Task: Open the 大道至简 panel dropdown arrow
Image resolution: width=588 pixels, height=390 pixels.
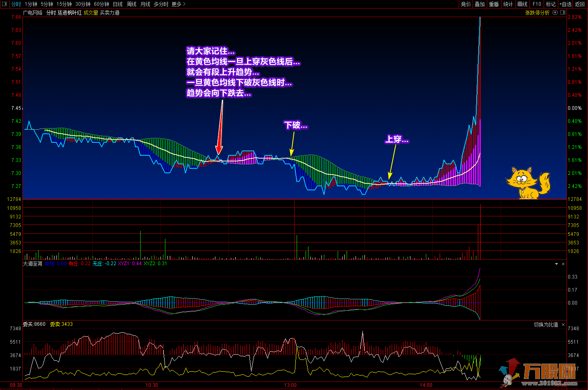Action: [x=556, y=264]
